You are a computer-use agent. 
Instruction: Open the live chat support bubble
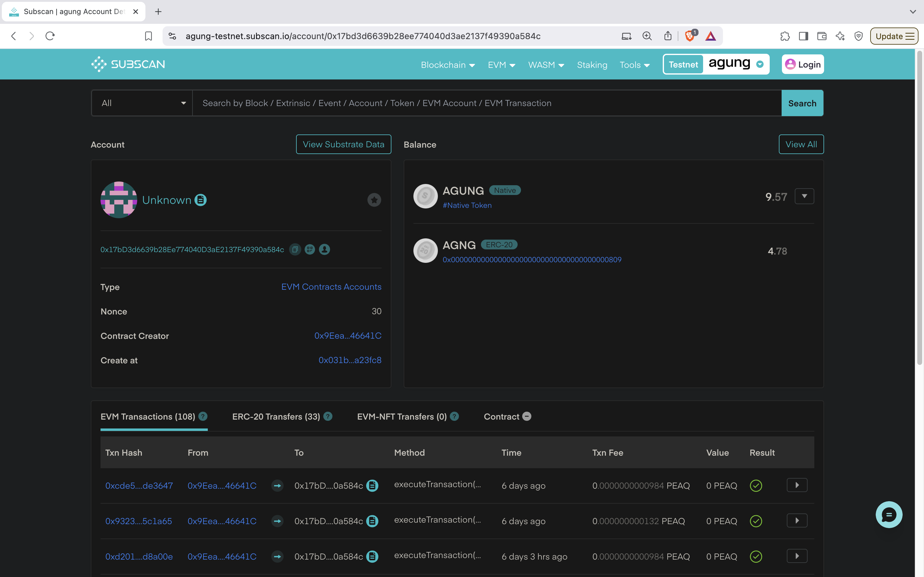click(x=889, y=514)
